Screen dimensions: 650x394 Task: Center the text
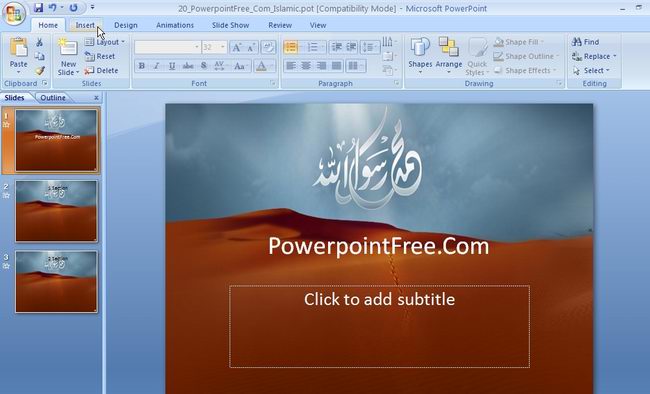tap(306, 66)
